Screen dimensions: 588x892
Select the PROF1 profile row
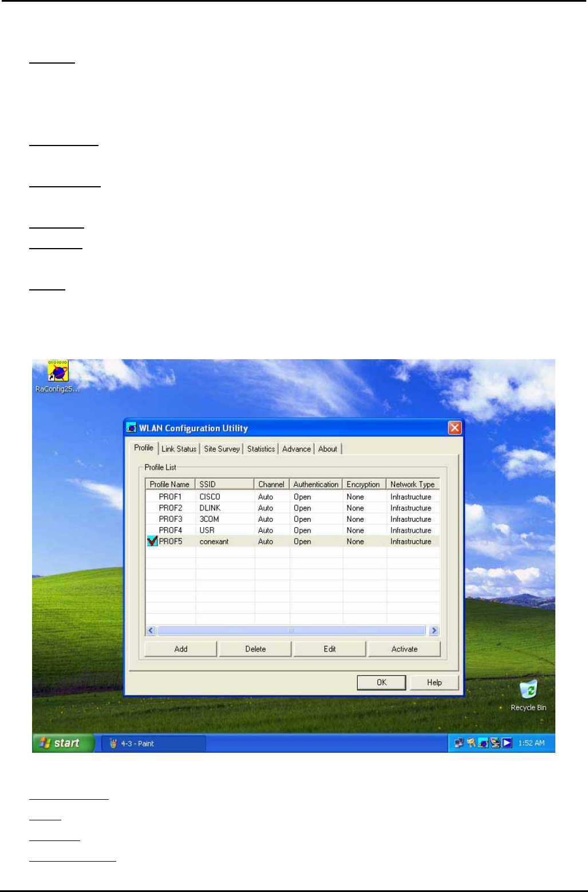(293, 497)
